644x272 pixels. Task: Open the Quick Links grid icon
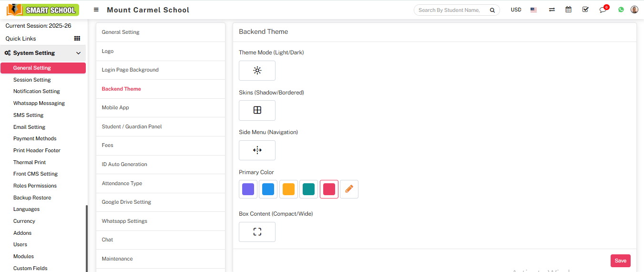coord(77,39)
